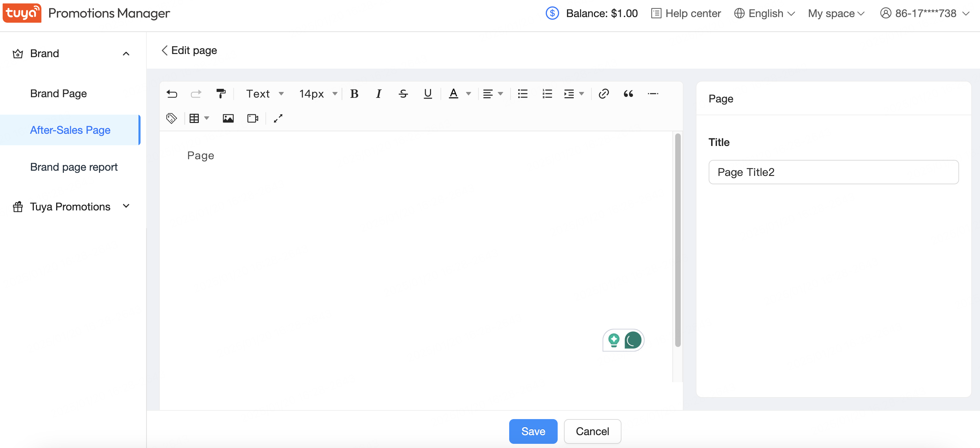980x448 pixels.
Task: Click the tag icon in toolbar
Action: (172, 118)
